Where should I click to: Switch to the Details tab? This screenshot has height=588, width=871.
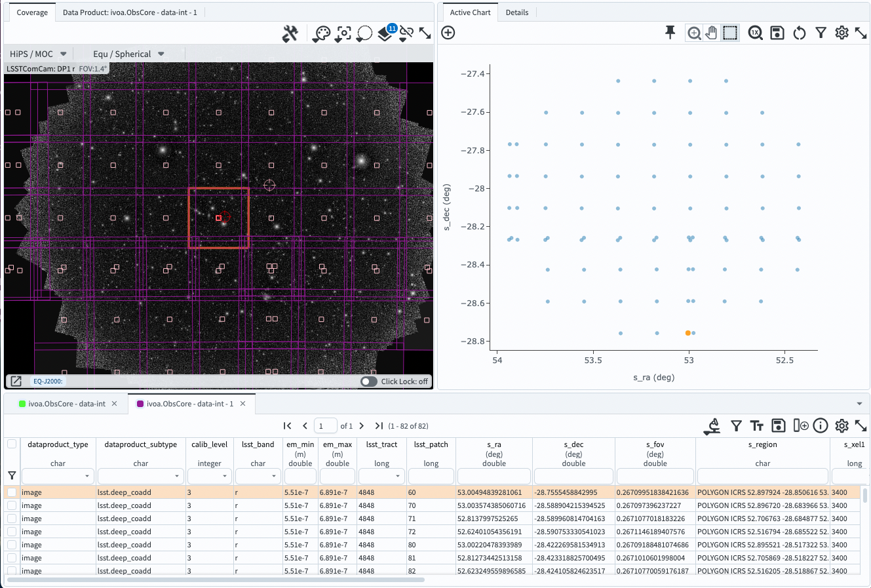tap(516, 12)
